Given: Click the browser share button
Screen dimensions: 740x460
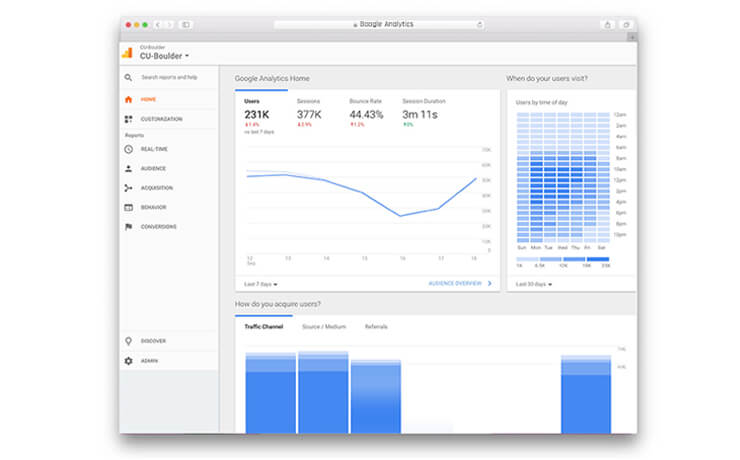Looking at the screenshot, I should point(607,25).
